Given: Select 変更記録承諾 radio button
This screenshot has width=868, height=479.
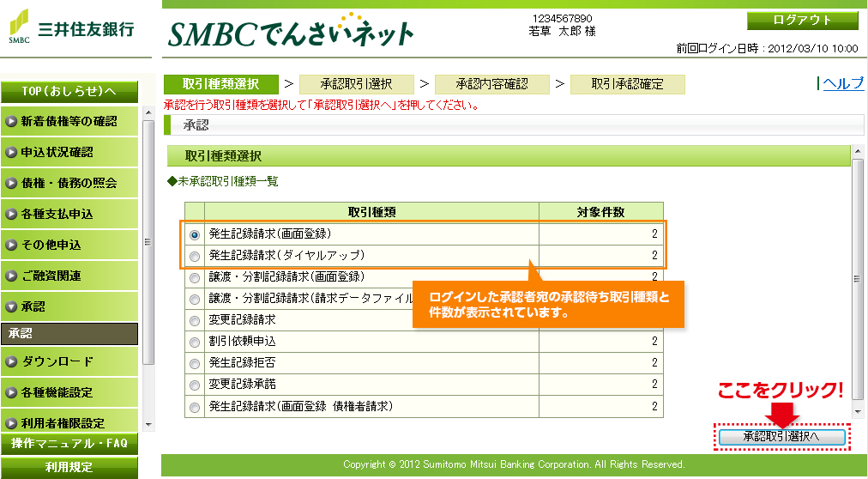Looking at the screenshot, I should click(x=195, y=386).
